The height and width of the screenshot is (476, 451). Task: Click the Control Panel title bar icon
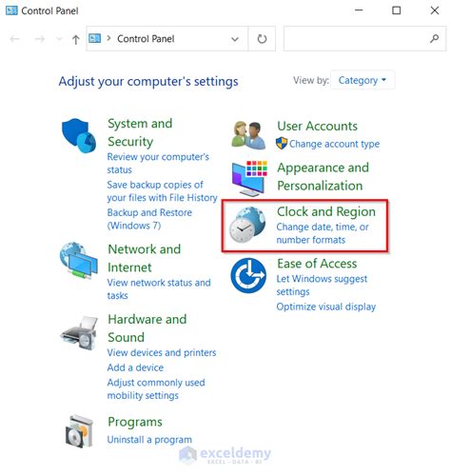coord(11,10)
